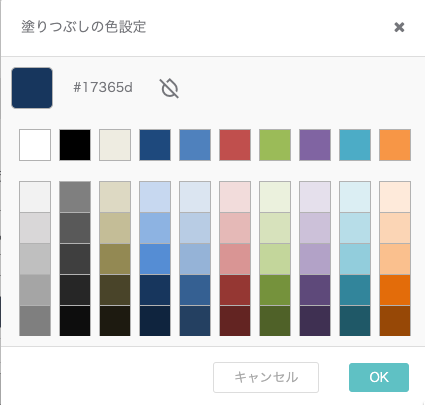Pick the lightest pink shade swatch
This screenshot has width=425, height=405.
point(235,197)
